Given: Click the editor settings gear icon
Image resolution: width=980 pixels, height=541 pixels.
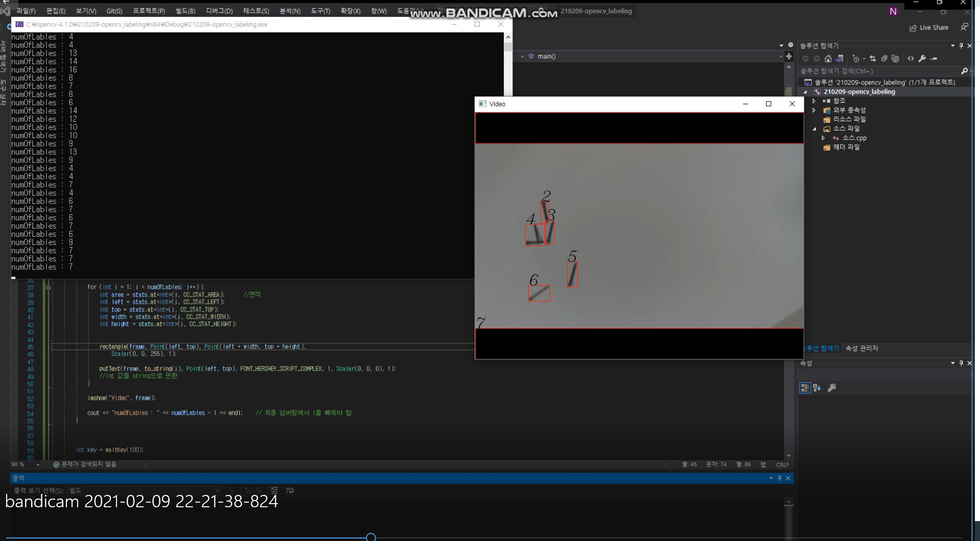Looking at the screenshot, I should pyautogui.click(x=790, y=45).
